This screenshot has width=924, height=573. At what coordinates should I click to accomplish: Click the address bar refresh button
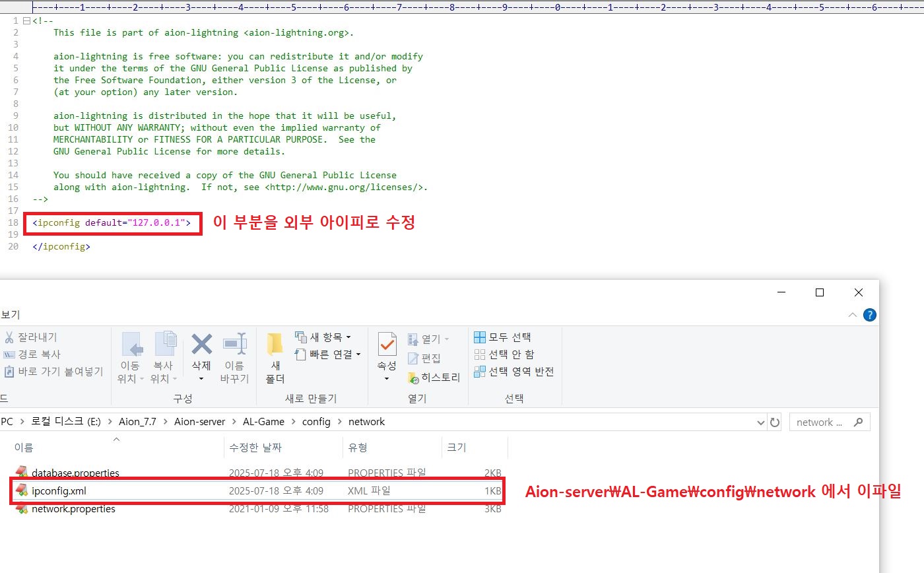(775, 422)
